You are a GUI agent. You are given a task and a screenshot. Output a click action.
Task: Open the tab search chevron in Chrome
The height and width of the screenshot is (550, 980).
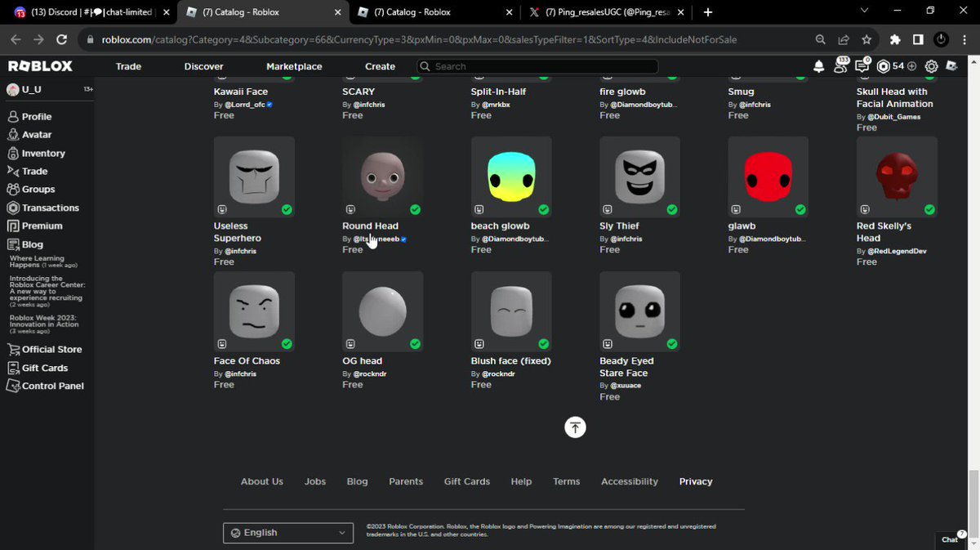pyautogui.click(x=865, y=11)
